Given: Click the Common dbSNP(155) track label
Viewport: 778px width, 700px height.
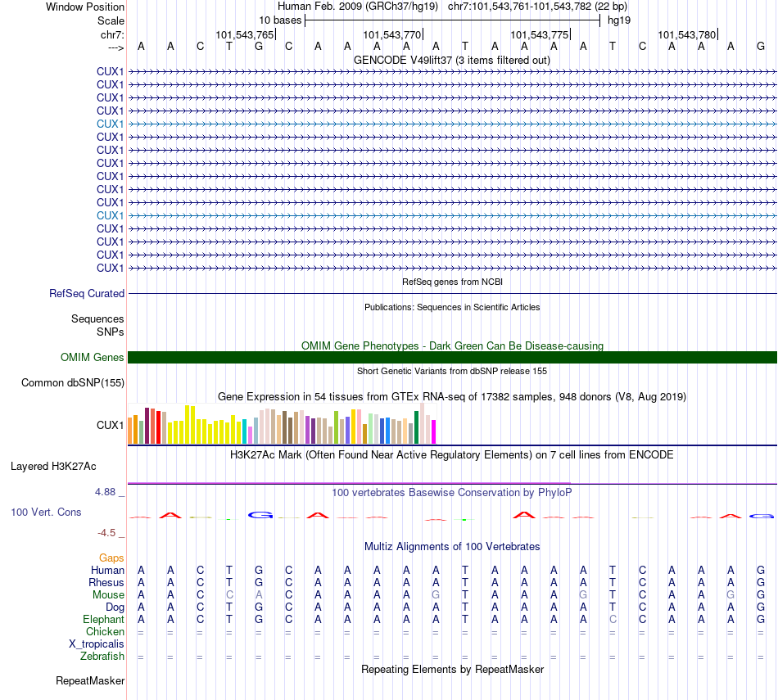Looking at the screenshot, I should 73,383.
